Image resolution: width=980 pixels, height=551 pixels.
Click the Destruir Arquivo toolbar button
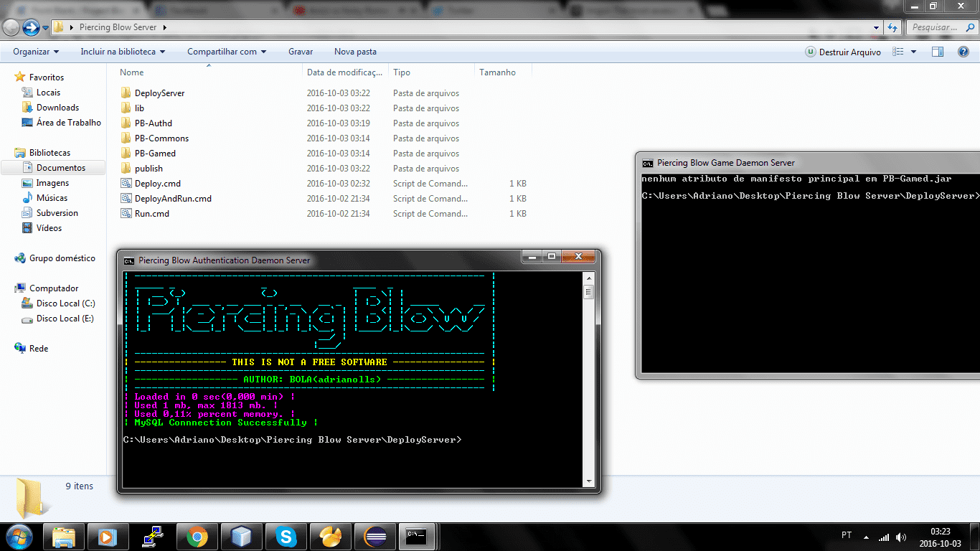tap(842, 52)
